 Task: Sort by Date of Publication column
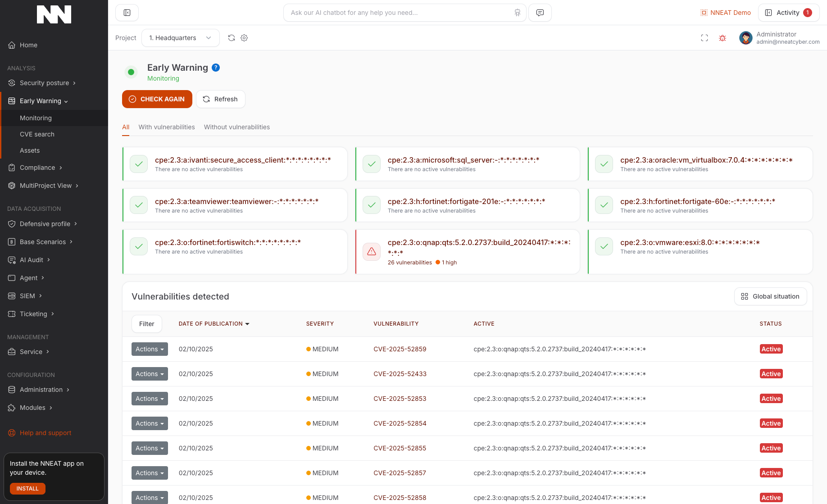click(214, 324)
